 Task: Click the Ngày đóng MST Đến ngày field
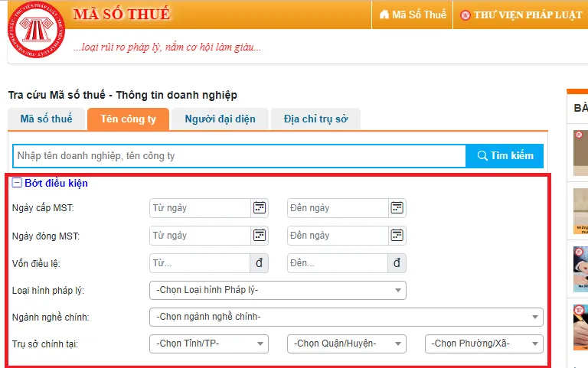pyautogui.click(x=338, y=236)
